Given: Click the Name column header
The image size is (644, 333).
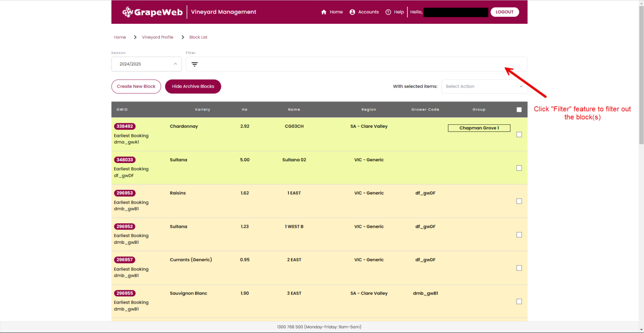Looking at the screenshot, I should pos(294,110).
